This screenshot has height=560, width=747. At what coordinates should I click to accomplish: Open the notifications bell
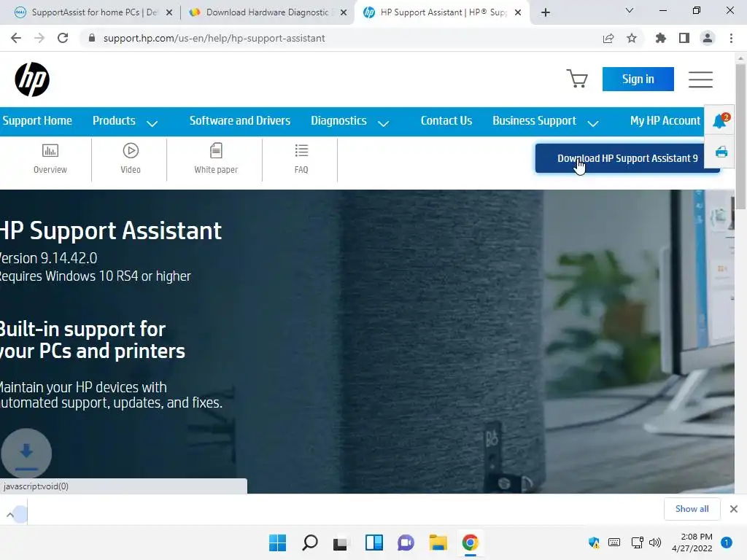pos(720,121)
